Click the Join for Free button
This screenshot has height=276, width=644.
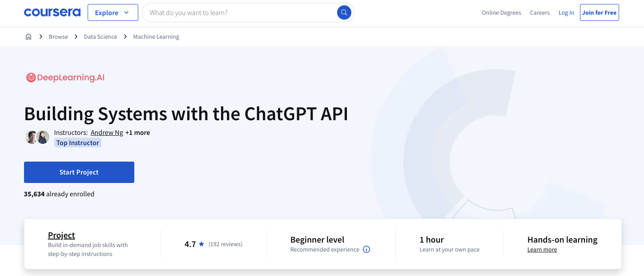click(599, 12)
